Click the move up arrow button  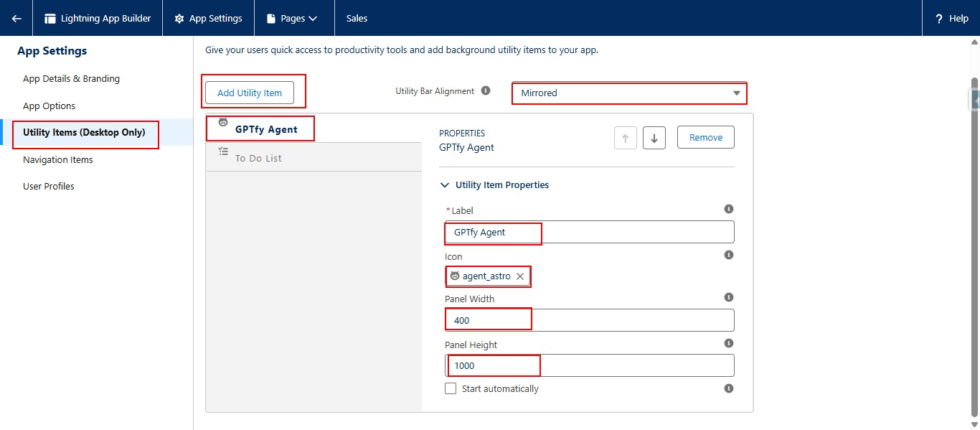625,138
